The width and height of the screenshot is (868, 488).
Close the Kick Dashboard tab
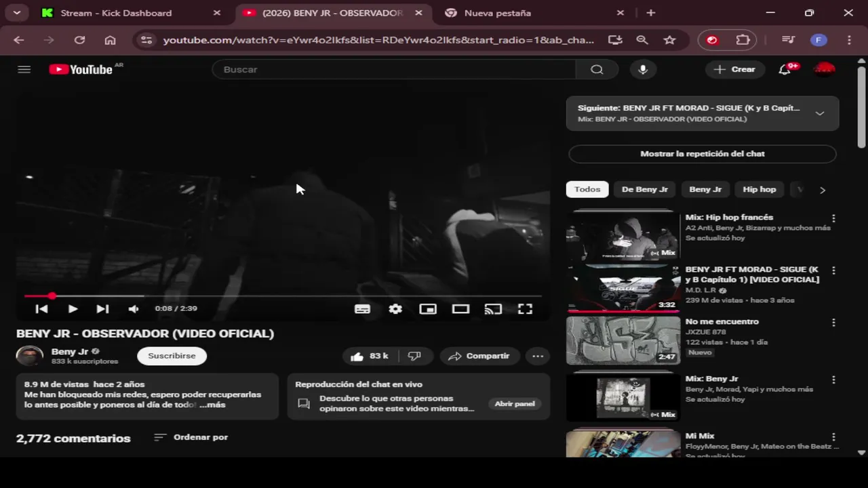pos(217,13)
